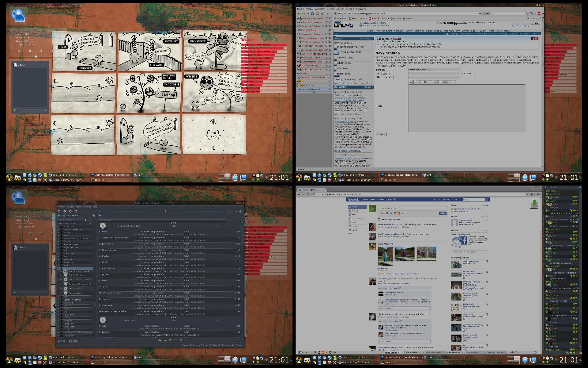The image size is (588, 368).
Task: Close the Kalendář Google tab in sidebar
Action: click(330, 30)
